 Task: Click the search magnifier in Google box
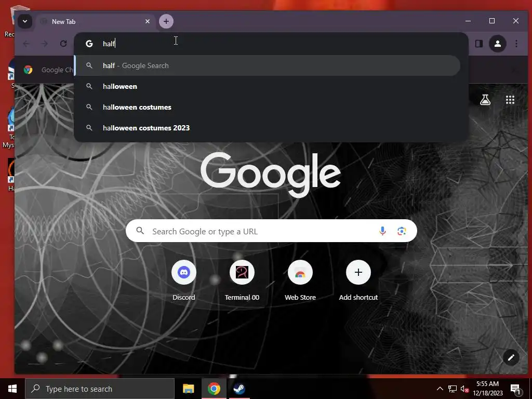(140, 231)
